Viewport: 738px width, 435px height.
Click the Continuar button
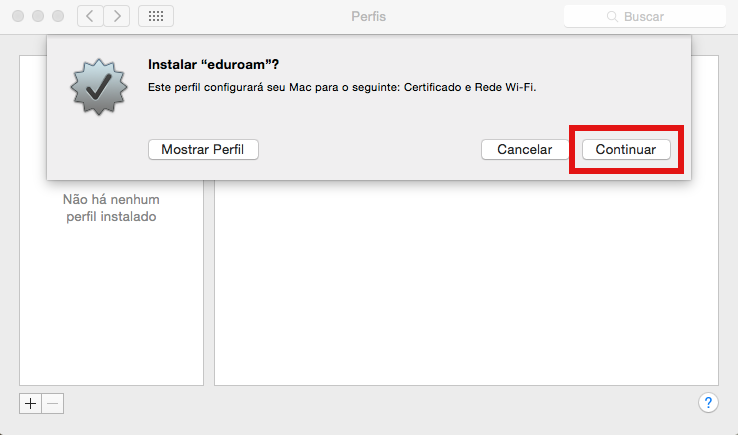[x=626, y=149]
